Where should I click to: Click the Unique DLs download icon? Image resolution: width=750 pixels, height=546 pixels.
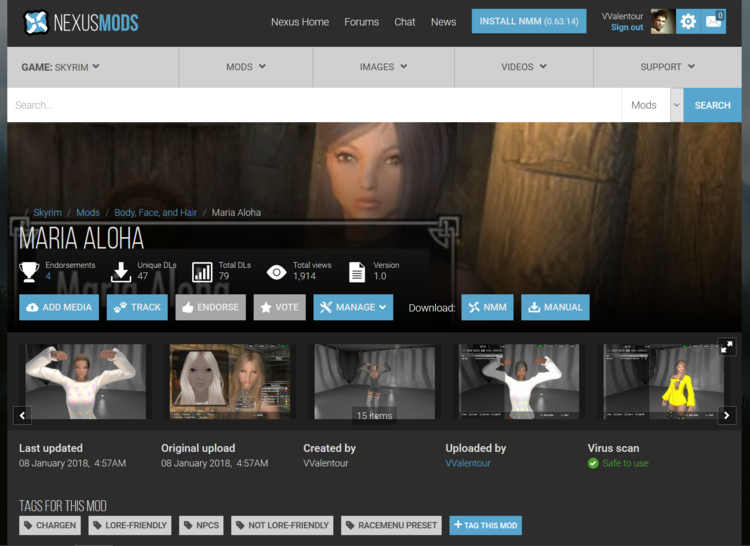coord(121,272)
